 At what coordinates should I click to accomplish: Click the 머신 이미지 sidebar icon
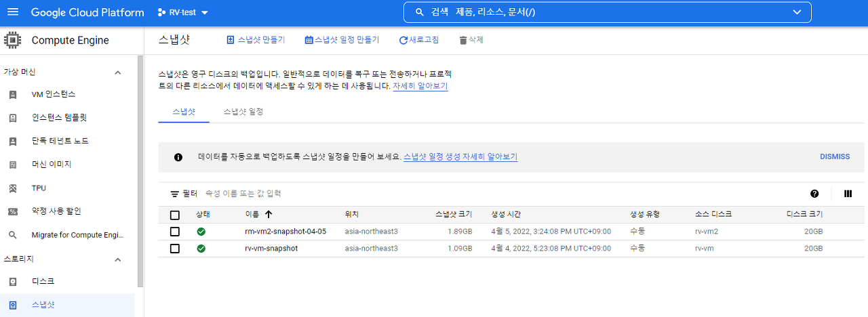[x=12, y=165]
